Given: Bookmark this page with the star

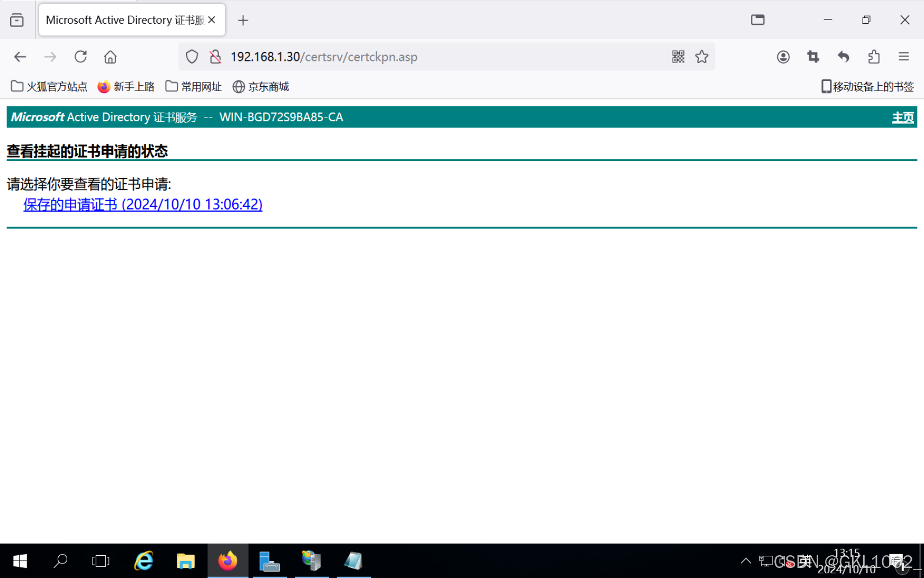Looking at the screenshot, I should click(702, 57).
